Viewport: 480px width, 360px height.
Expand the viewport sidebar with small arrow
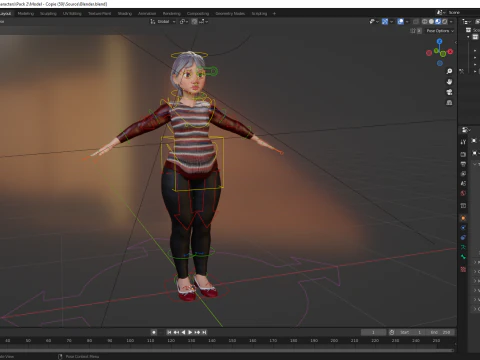[x=455, y=42]
